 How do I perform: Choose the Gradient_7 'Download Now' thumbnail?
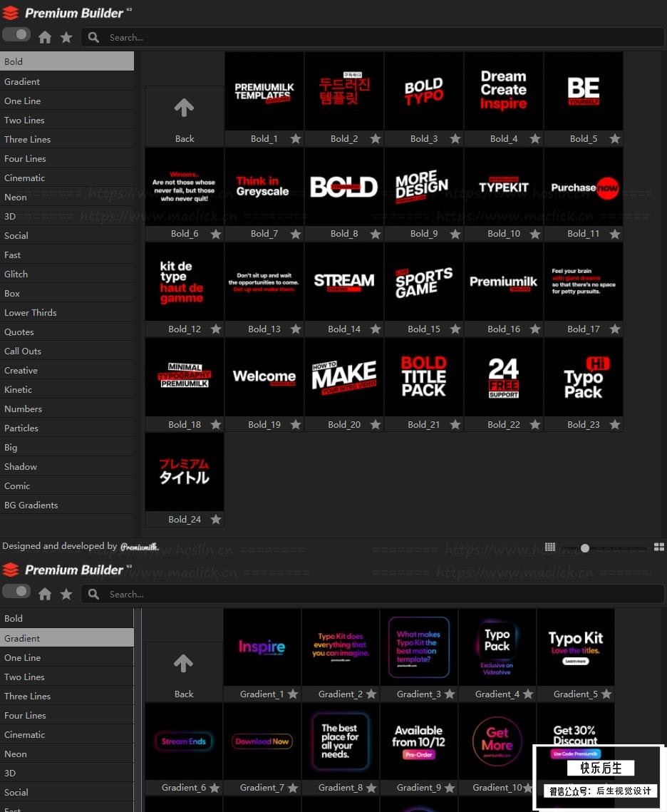pyautogui.click(x=262, y=741)
